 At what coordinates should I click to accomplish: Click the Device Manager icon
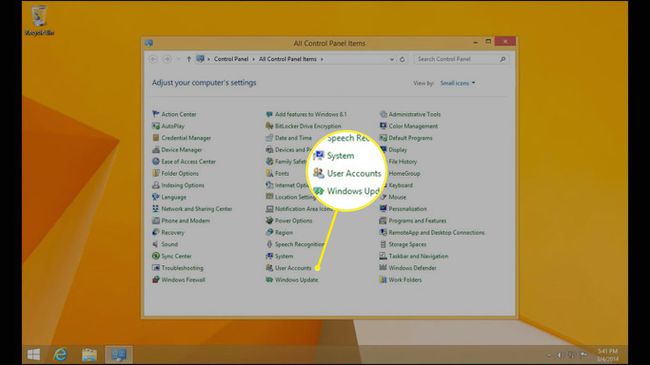[156, 149]
